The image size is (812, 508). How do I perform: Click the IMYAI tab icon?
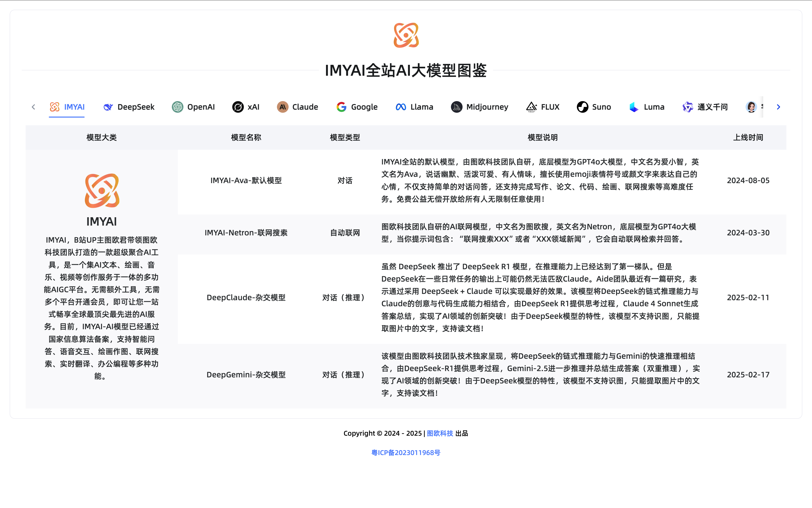55,107
